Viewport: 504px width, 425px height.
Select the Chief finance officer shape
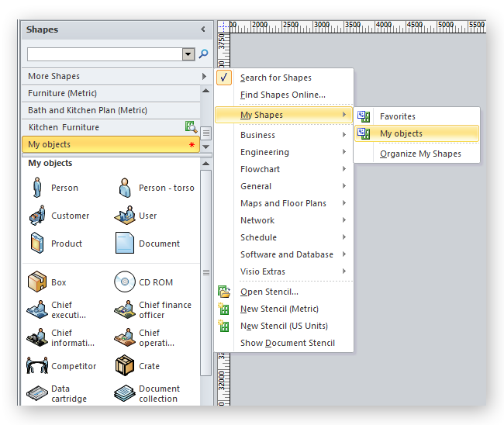pos(124,310)
